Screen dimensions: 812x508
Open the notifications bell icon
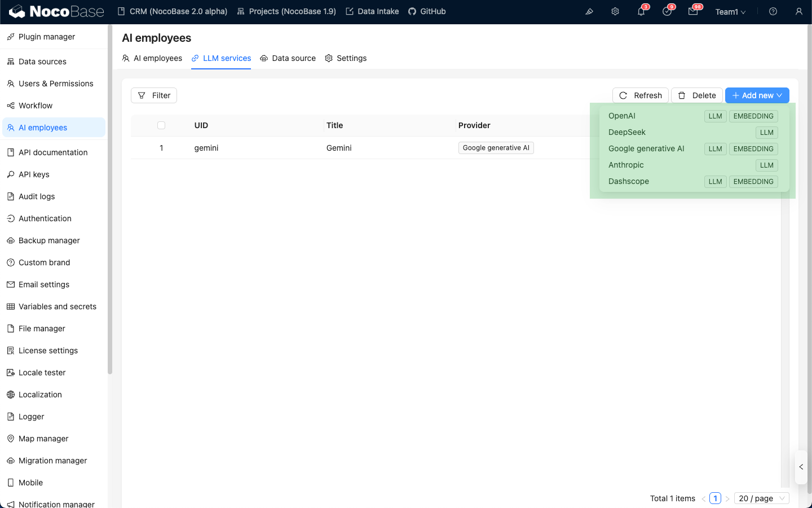tap(641, 11)
